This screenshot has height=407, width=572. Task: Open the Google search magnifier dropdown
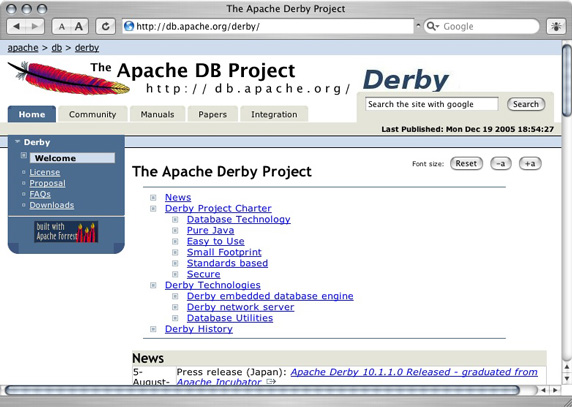point(433,26)
